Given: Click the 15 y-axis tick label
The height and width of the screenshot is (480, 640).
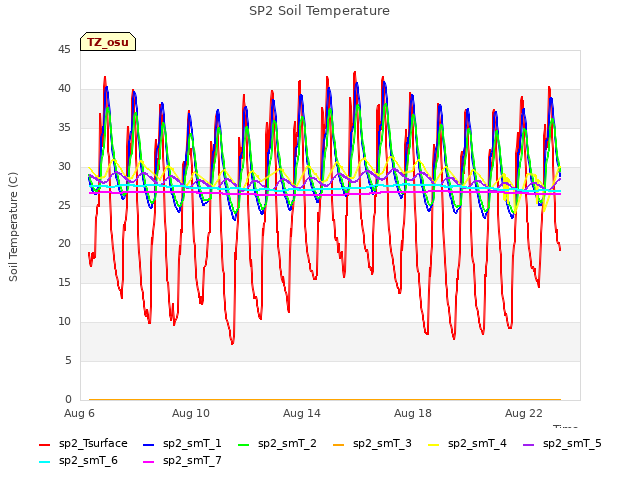Looking at the screenshot, I should 64,282.
